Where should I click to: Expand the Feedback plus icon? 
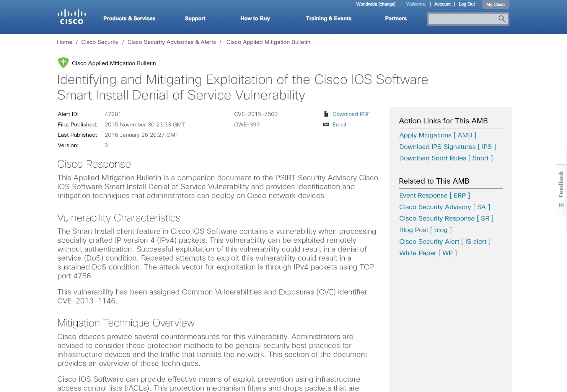point(561,205)
